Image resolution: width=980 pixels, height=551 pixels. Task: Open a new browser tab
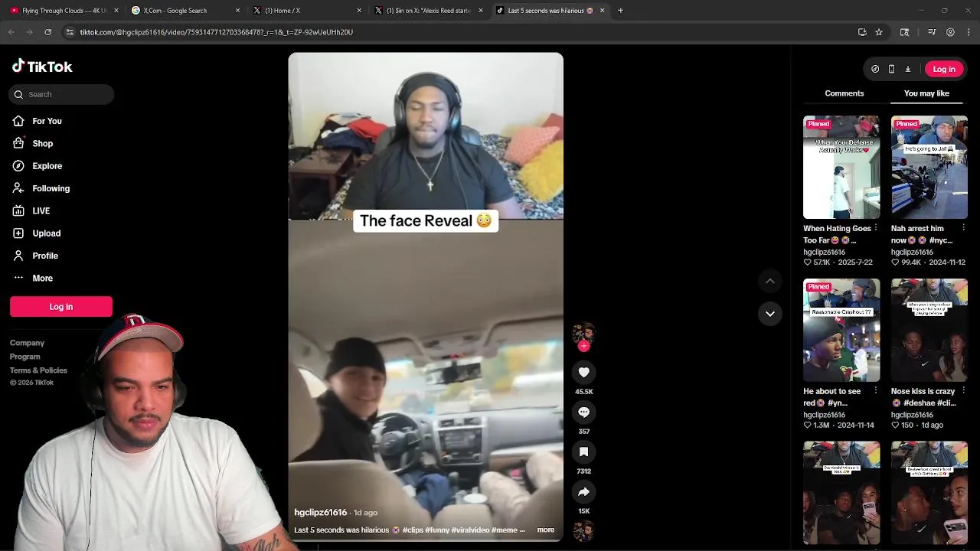pos(620,11)
